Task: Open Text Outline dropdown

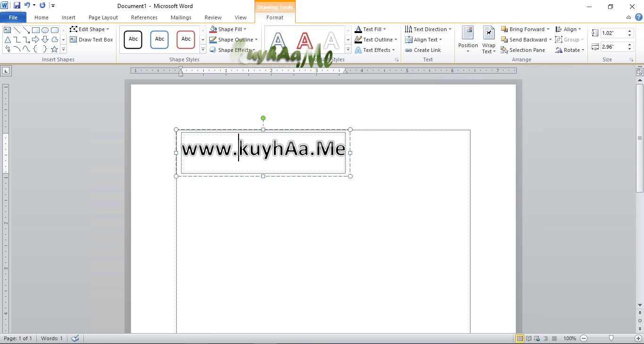Action: 376,40
